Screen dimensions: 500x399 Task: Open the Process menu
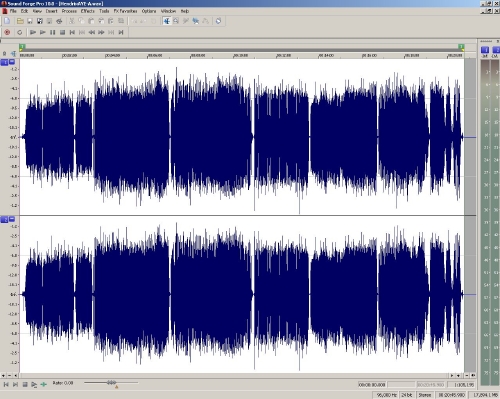tap(69, 11)
